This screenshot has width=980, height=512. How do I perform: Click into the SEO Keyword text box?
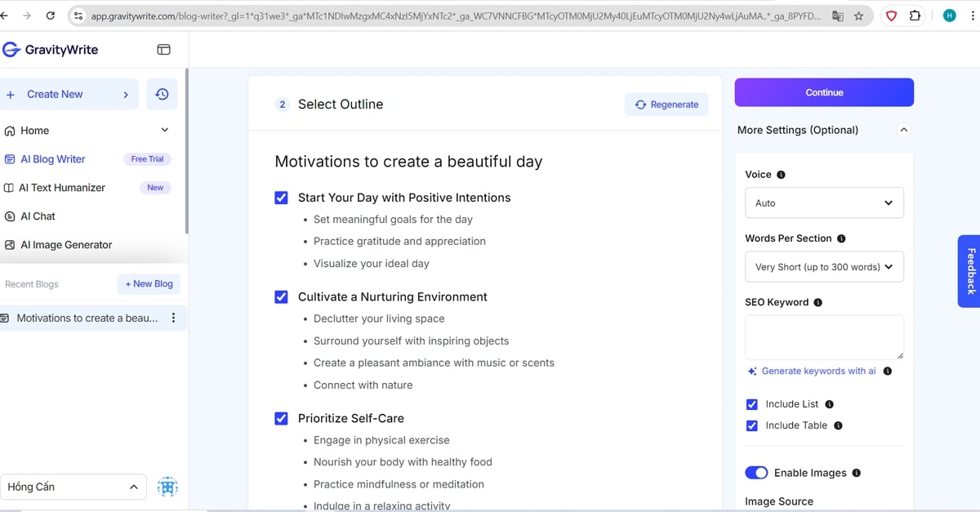[x=823, y=337]
